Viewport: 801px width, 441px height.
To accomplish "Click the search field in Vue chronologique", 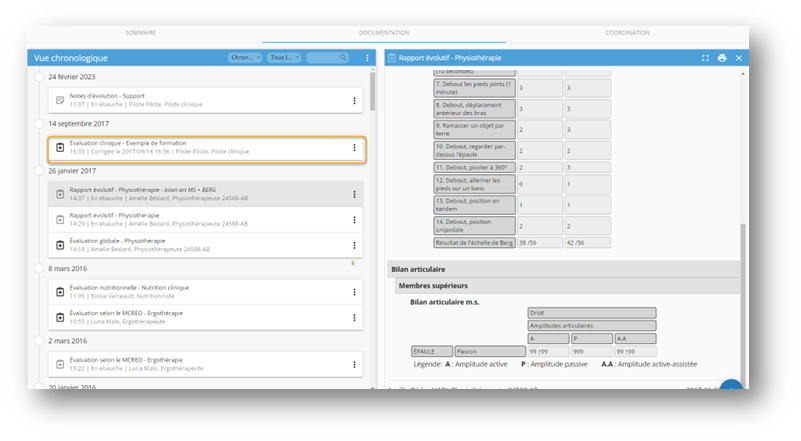I will (332, 58).
